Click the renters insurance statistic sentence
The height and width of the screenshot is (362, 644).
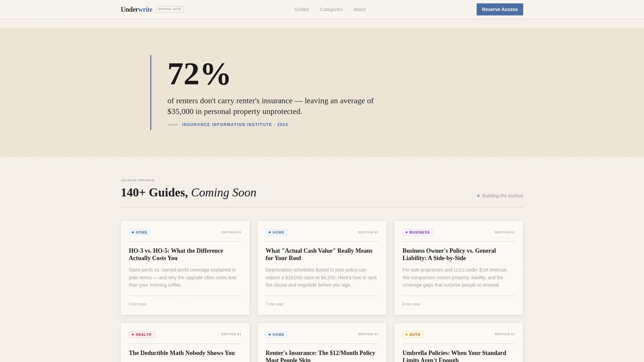coord(270,106)
